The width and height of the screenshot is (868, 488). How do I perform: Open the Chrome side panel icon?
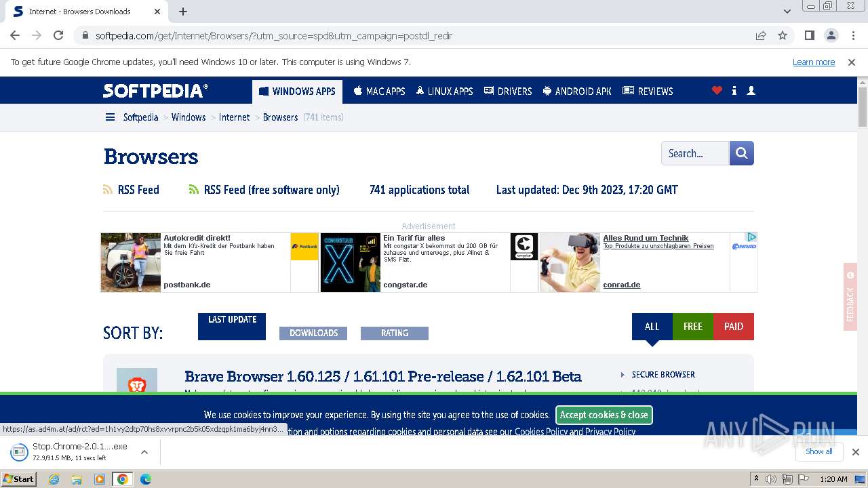tap(809, 35)
